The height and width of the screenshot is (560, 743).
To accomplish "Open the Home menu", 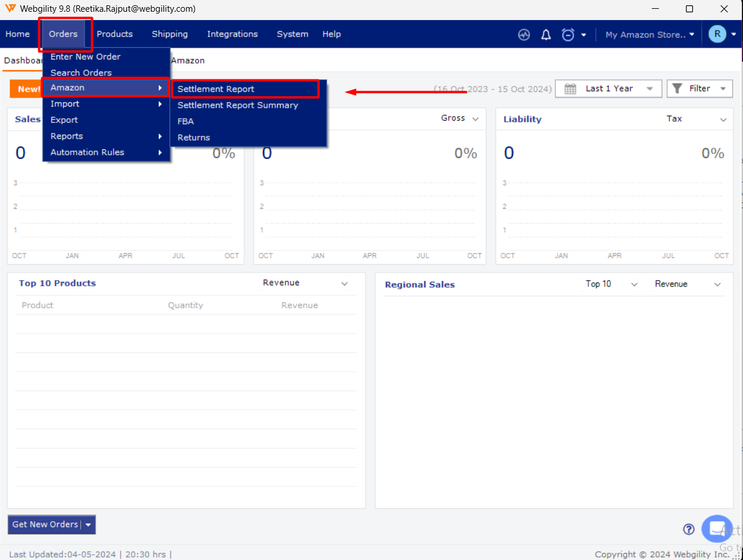I will [18, 34].
